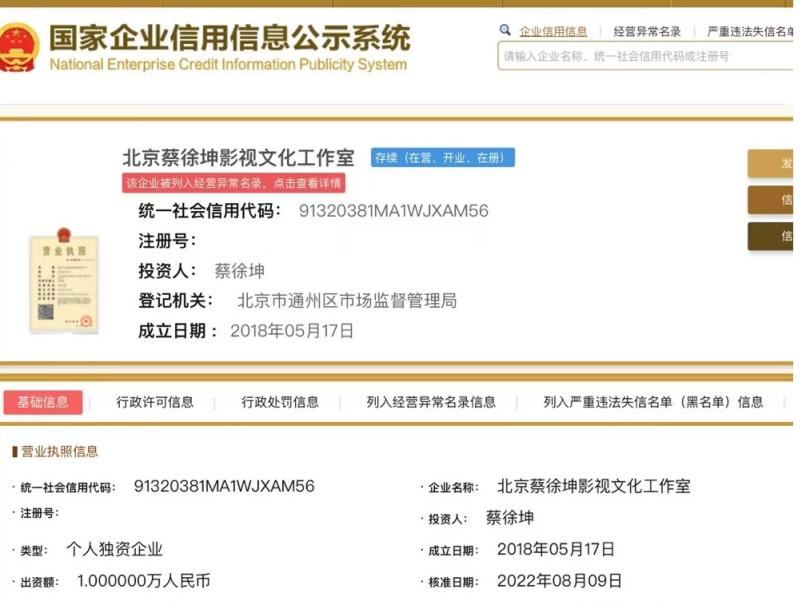Select the 经营异常名录 search tab
Image resolution: width=802 pixels, height=601 pixels.
647,32
